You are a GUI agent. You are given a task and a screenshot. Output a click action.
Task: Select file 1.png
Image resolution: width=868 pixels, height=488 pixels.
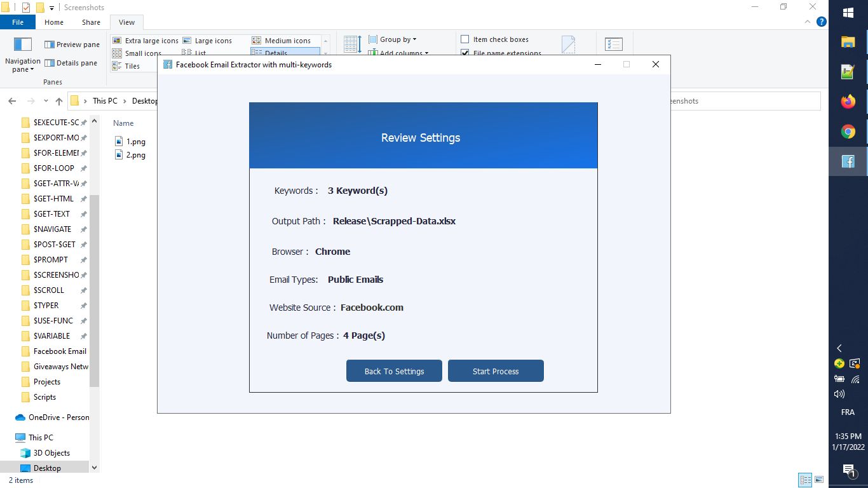(130, 142)
